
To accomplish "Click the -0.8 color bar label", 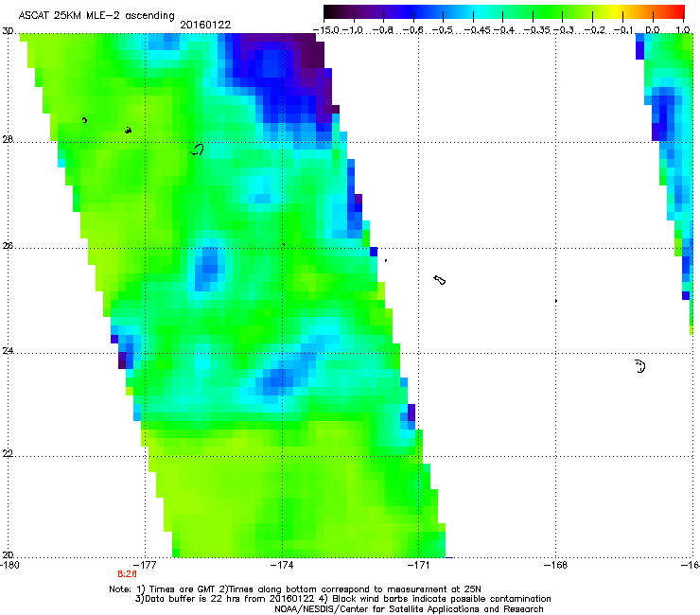I will pyautogui.click(x=383, y=30).
